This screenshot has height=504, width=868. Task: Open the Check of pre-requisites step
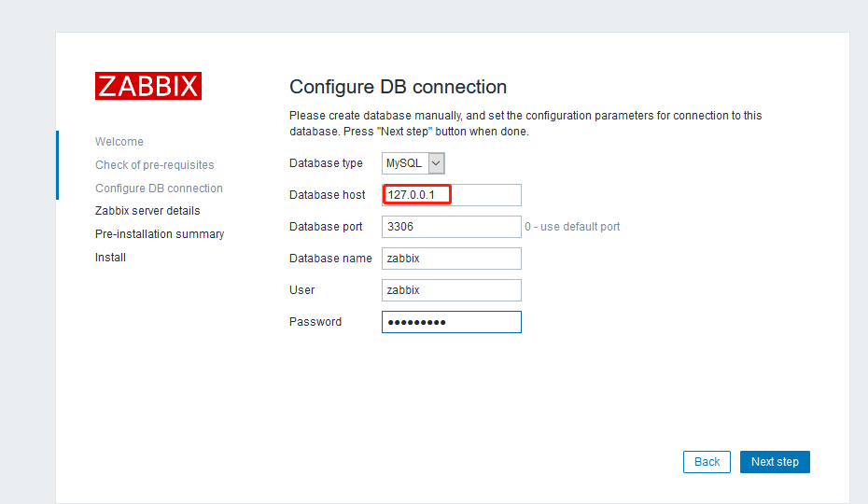click(154, 165)
